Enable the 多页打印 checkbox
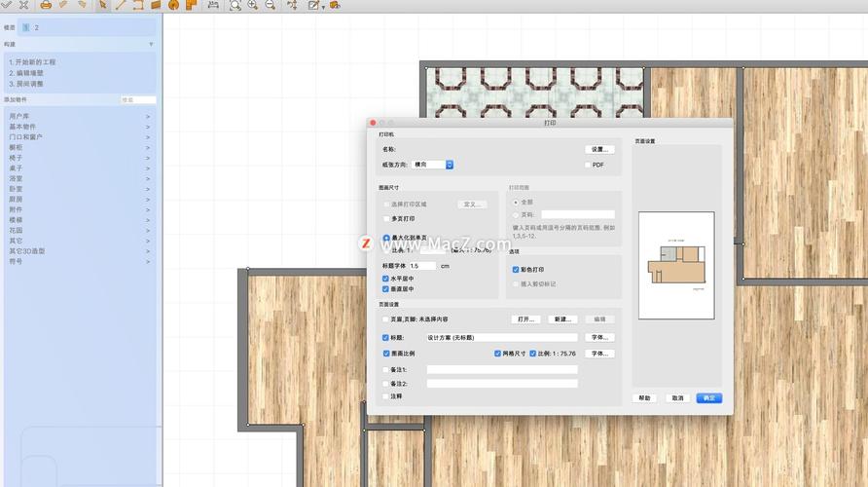Screen dimensions: 868x487 coord(386,219)
